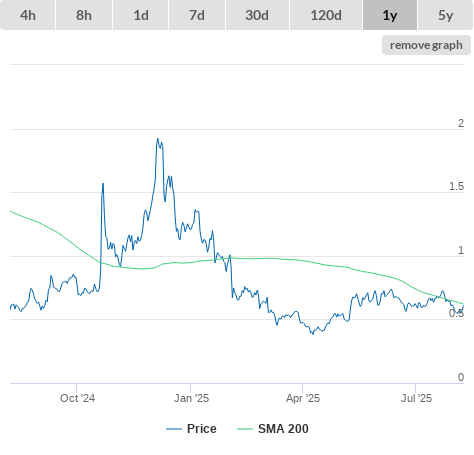The width and height of the screenshot is (474, 455).
Task: Open the 120d time range
Action: coord(326,15)
